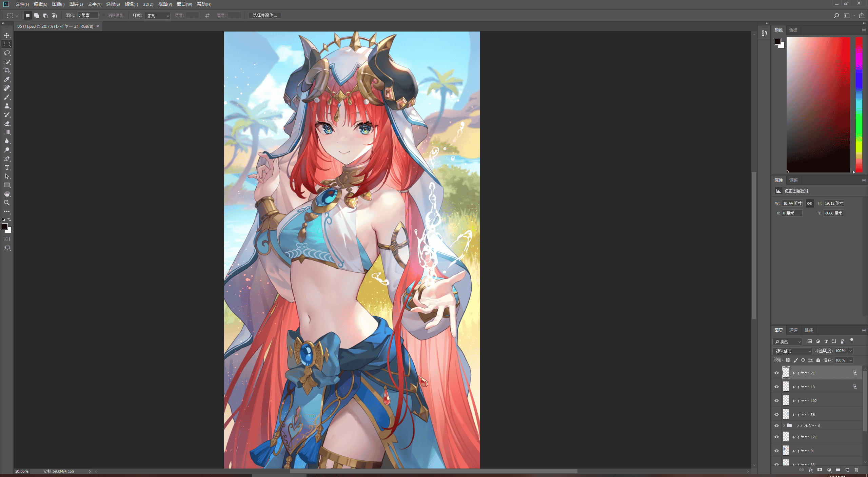This screenshot has width=868, height=477.
Task: Click the delete layer trash icon
Action: coord(856,470)
